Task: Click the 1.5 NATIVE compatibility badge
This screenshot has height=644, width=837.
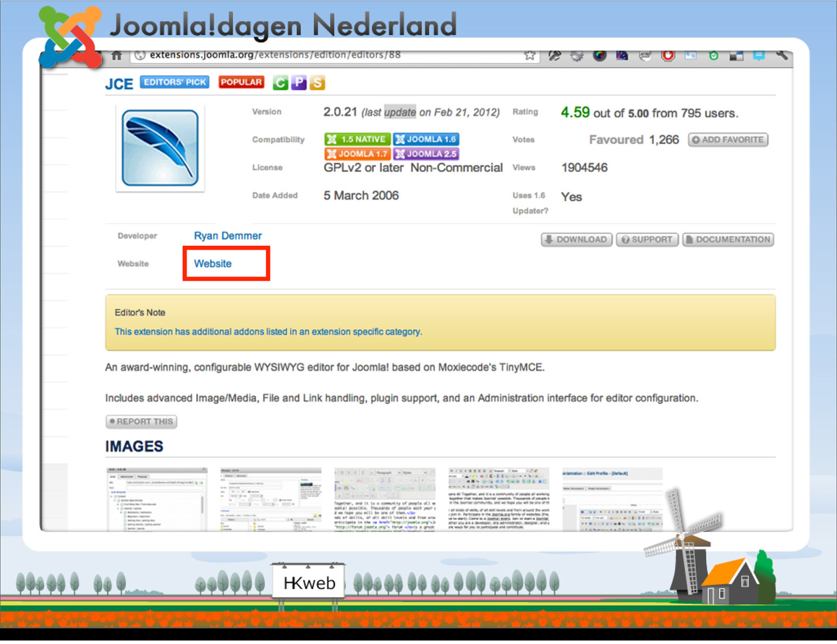Action: pyautogui.click(x=357, y=139)
